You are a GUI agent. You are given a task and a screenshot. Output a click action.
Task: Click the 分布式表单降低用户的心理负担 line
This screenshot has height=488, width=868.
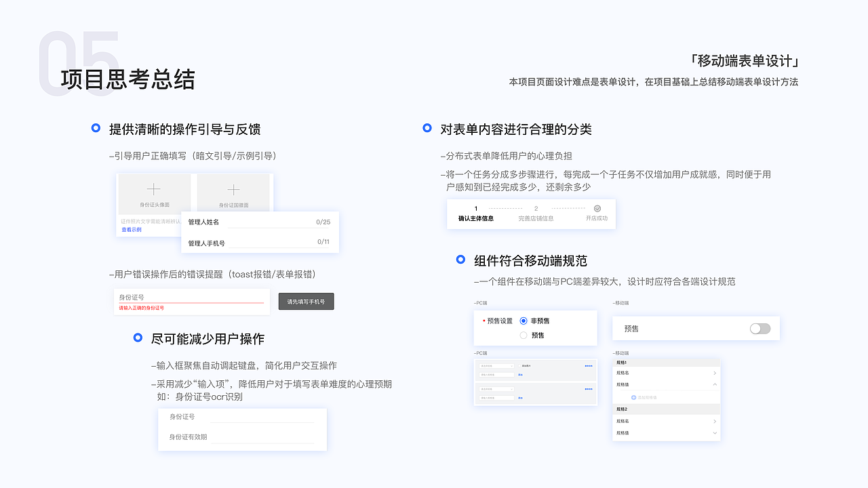[x=507, y=156]
